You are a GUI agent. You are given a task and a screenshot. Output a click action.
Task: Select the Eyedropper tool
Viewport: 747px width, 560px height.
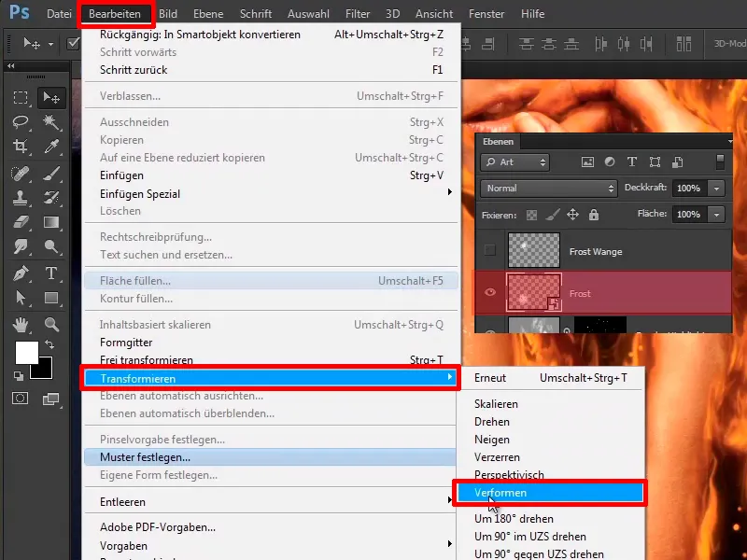(51, 146)
